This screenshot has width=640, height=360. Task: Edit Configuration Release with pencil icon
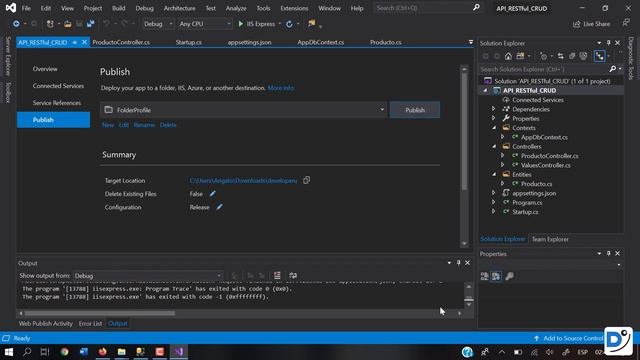tap(219, 207)
